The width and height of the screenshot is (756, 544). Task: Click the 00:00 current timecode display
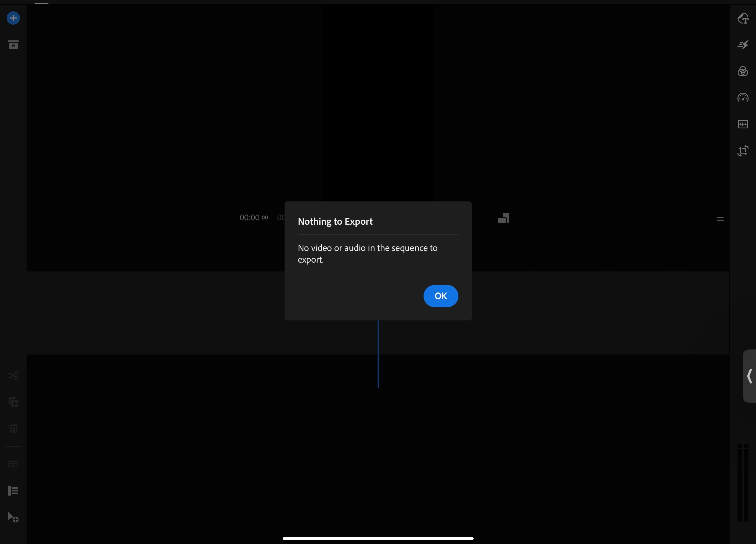[254, 217]
